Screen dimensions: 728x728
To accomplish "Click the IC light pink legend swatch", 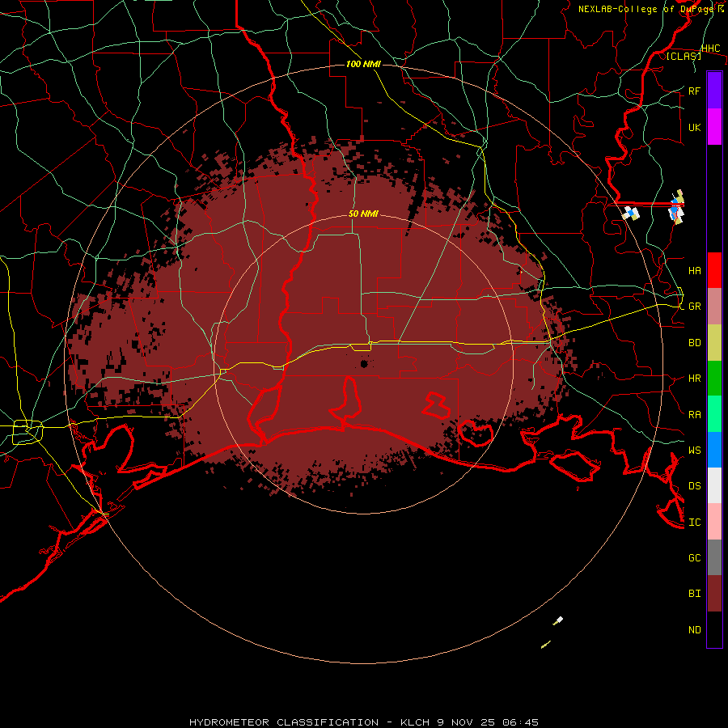I will pos(714,522).
